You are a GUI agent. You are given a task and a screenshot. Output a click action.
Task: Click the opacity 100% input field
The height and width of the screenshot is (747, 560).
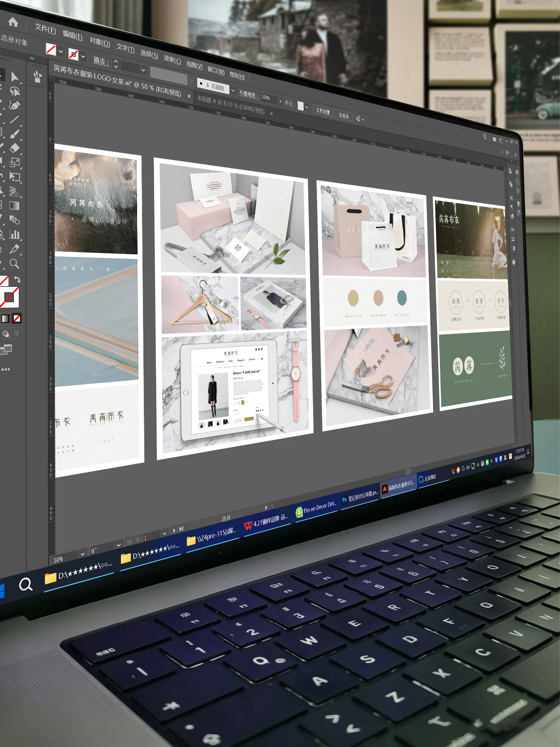[x=268, y=98]
